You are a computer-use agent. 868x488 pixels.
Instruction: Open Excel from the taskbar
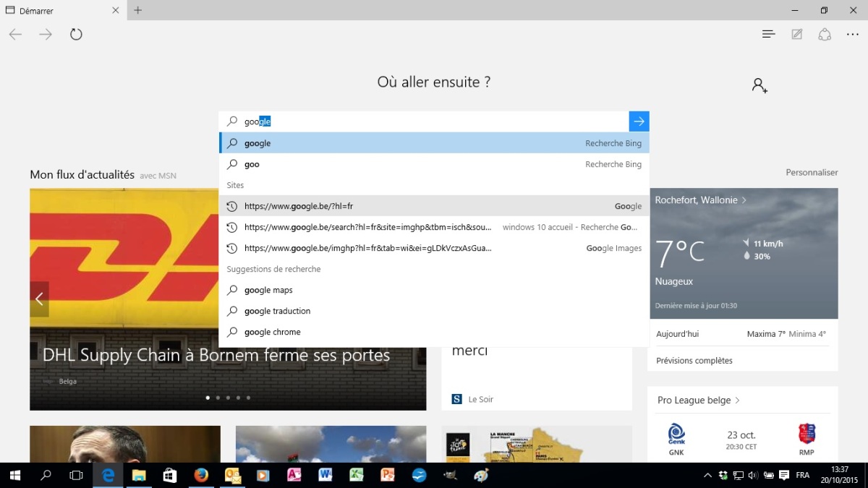356,475
